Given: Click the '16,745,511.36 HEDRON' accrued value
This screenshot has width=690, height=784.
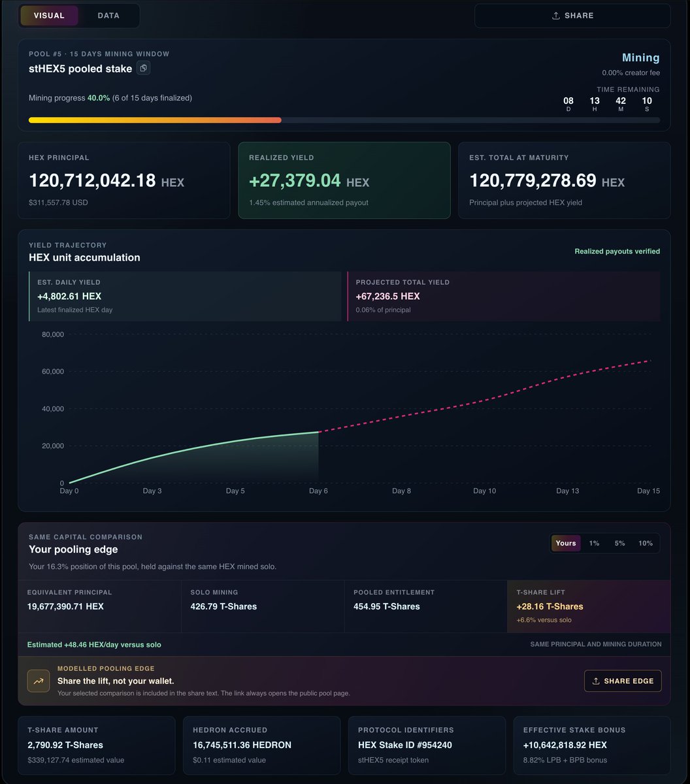Looking at the screenshot, I should (x=242, y=745).
